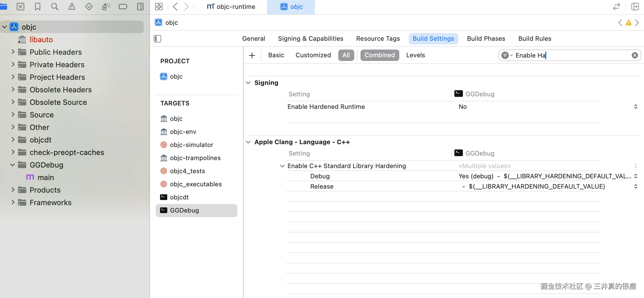Open Enable Hardened Runtime value popup
Image resolution: width=644 pixels, height=298 pixels.
635,107
